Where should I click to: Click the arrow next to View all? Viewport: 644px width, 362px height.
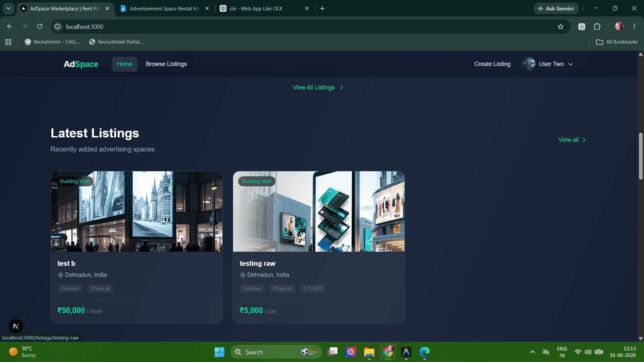pyautogui.click(x=584, y=140)
